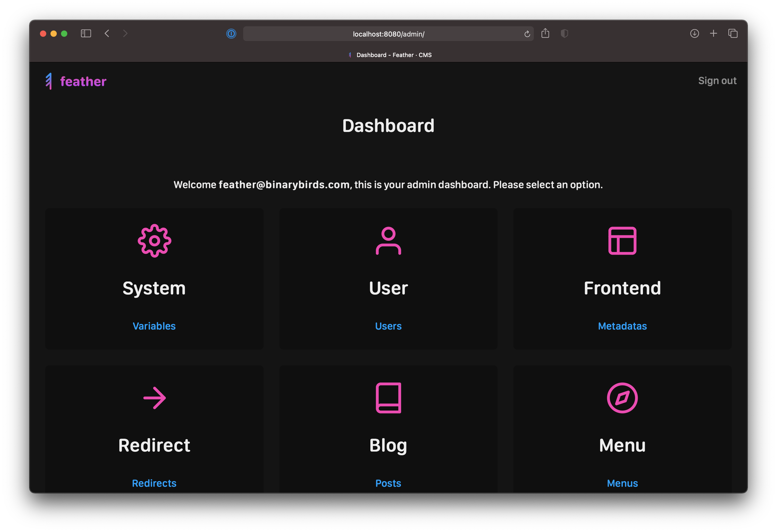777x532 pixels.
Task: Reload the page using the refresh icon
Action: [x=527, y=34]
